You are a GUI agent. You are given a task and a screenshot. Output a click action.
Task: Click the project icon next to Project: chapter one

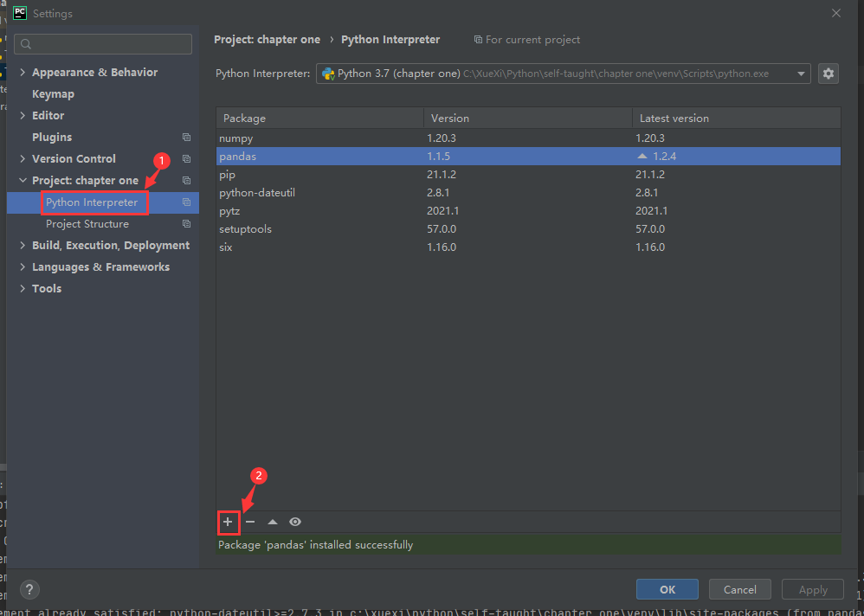point(187,181)
